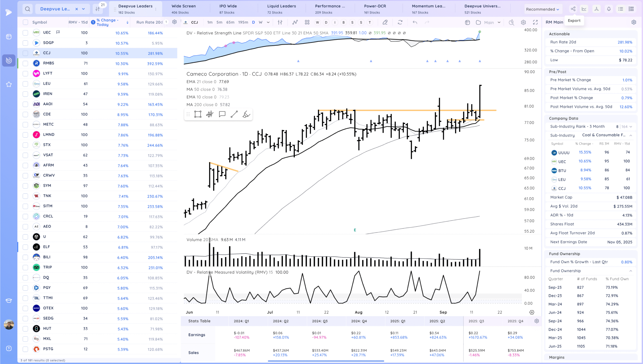Click the user profile avatar
Viewport: 643px width, 364px height.
coord(9,325)
